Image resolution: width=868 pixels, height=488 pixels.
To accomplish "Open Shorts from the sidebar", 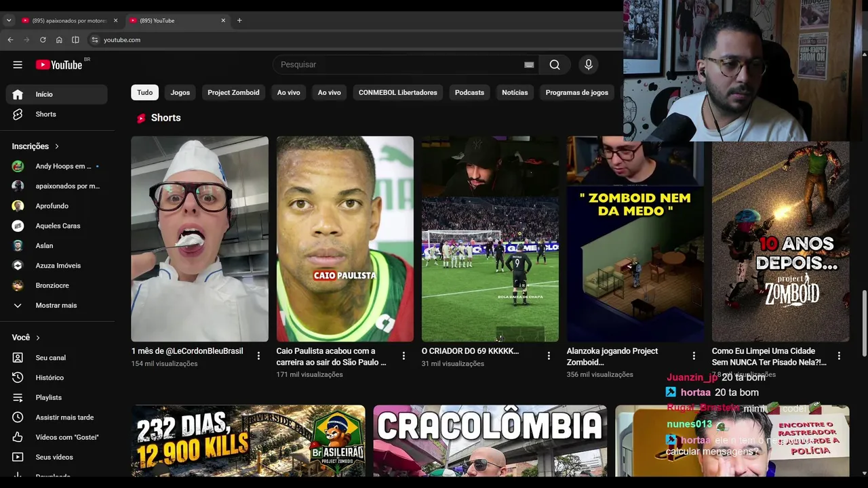I will coord(57,114).
